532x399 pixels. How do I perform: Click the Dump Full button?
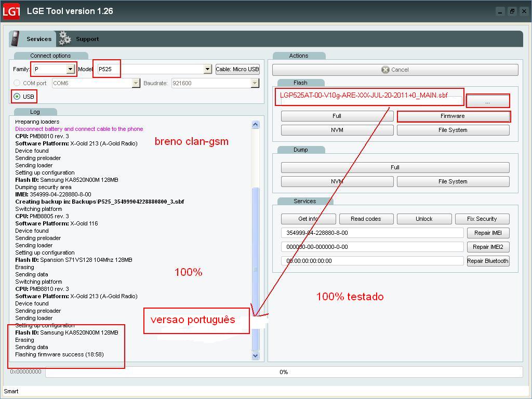tap(395, 167)
